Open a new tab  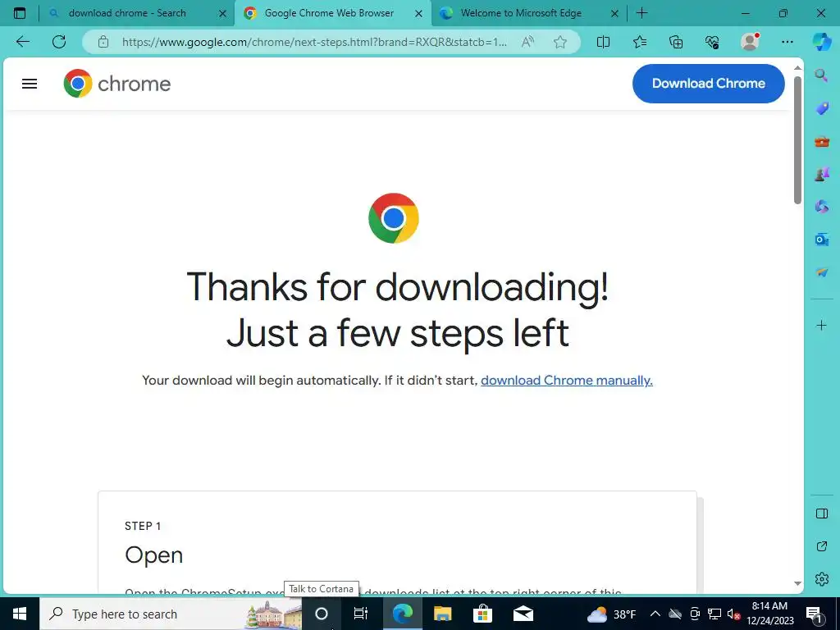[x=641, y=13]
